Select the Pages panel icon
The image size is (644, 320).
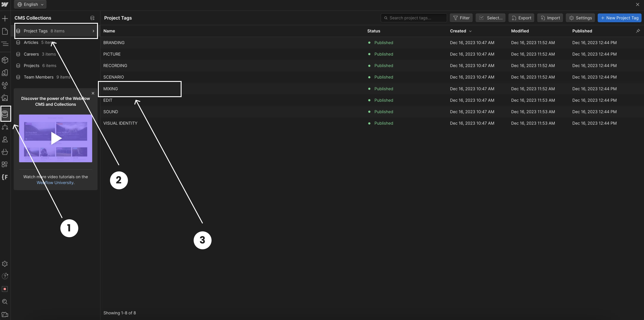[5, 31]
